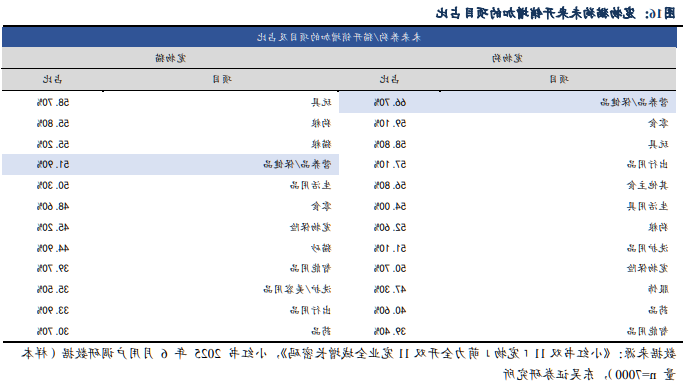684x388 pixels.
Task: Click the "55.20%" value
Action: [x=53, y=144]
